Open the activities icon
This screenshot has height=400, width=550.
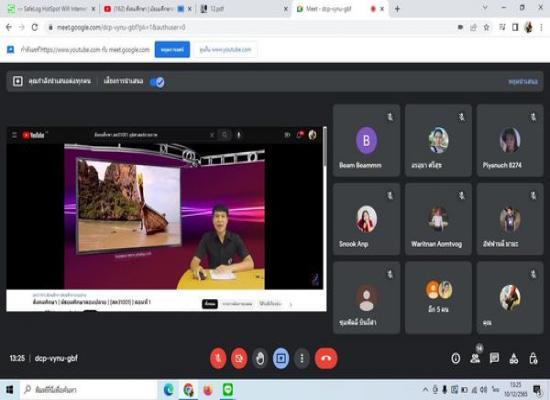[514, 358]
